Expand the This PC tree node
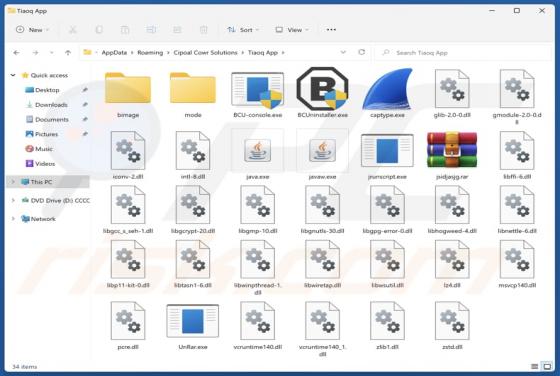The height and width of the screenshot is (376, 560). tap(13, 182)
